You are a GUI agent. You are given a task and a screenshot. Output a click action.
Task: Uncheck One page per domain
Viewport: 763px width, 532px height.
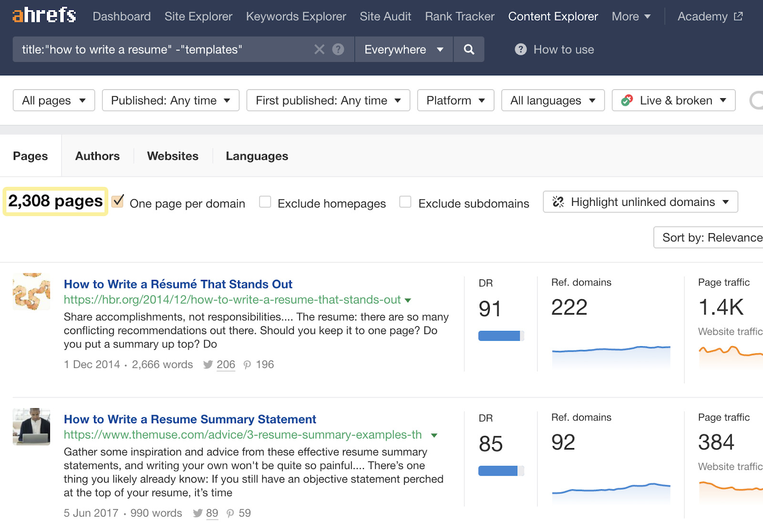tap(118, 202)
